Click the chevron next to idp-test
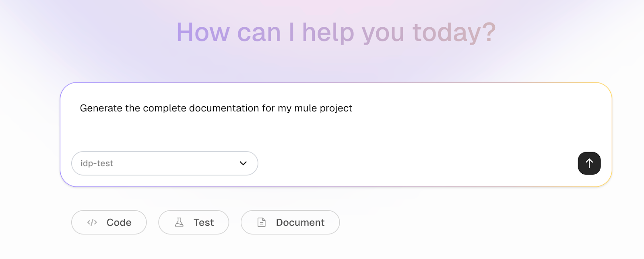 coord(243,163)
